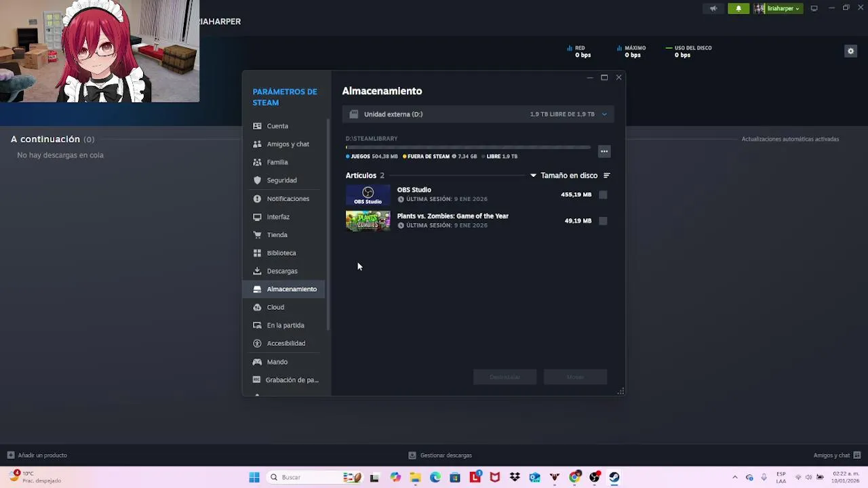
Task: Click the En la partida icon
Action: (257, 325)
